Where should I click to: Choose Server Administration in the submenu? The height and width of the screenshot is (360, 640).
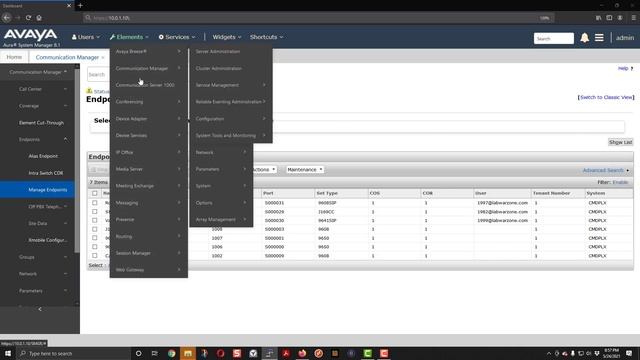(x=231, y=51)
